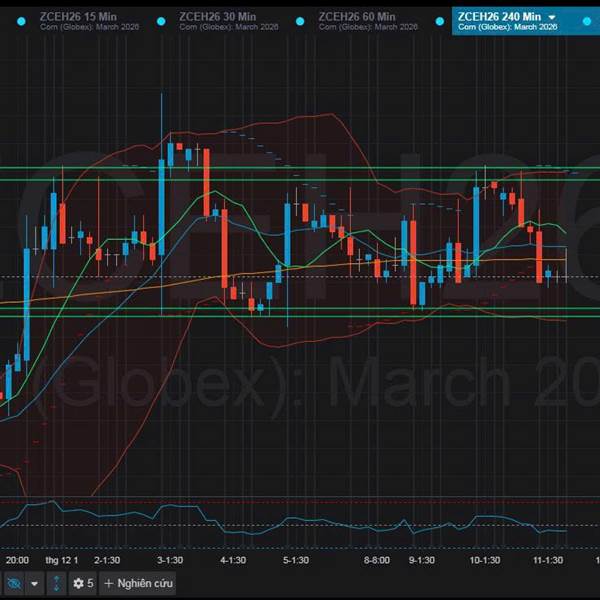600x600 pixels.
Task: Click the cyan dot after the 240 Min tab
Action: (x=587, y=21)
